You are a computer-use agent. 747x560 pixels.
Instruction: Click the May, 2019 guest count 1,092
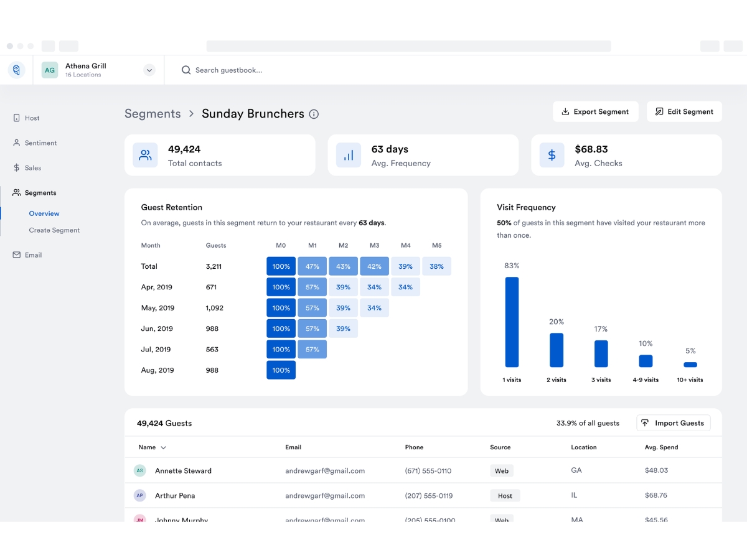coord(215,308)
